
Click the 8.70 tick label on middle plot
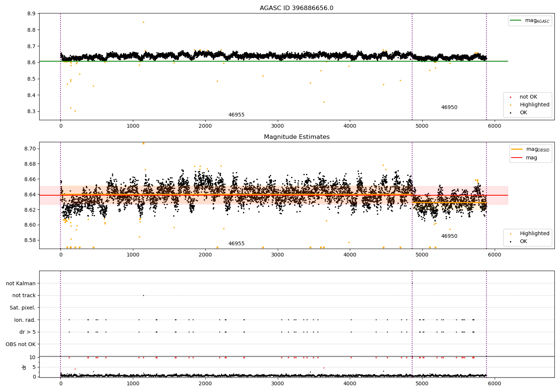pos(30,149)
